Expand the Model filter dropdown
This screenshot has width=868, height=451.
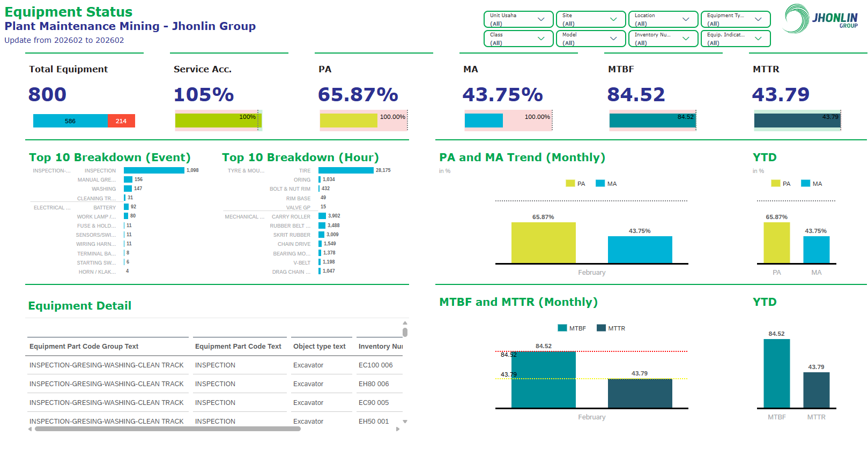coord(591,39)
